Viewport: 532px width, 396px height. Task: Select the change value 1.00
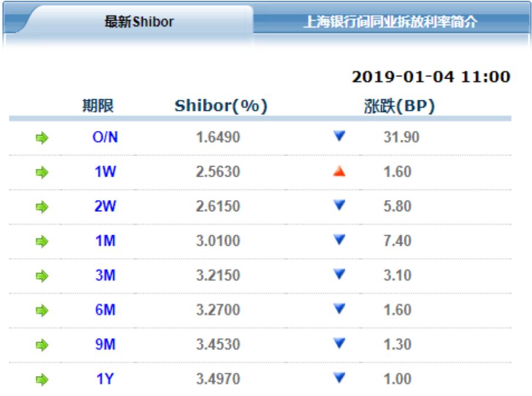398,379
